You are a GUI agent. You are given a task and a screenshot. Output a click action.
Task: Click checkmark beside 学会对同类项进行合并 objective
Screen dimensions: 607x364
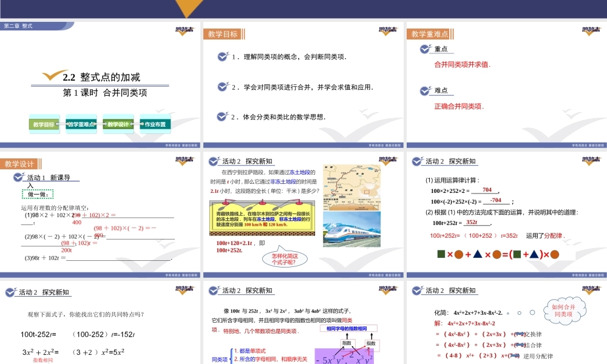coord(223,87)
